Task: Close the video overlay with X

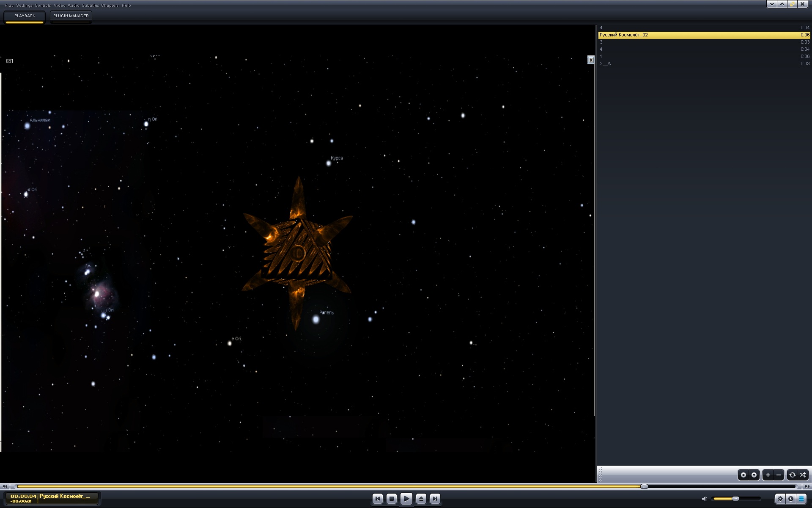Action: [591, 60]
